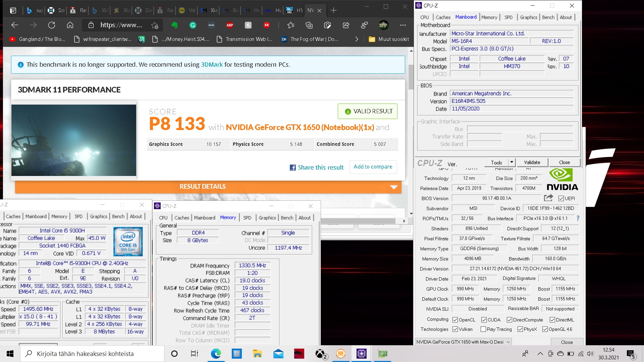The width and height of the screenshot is (644, 362).
Task: Open the Caches tab in middle CPU-Z
Action: 182,218
